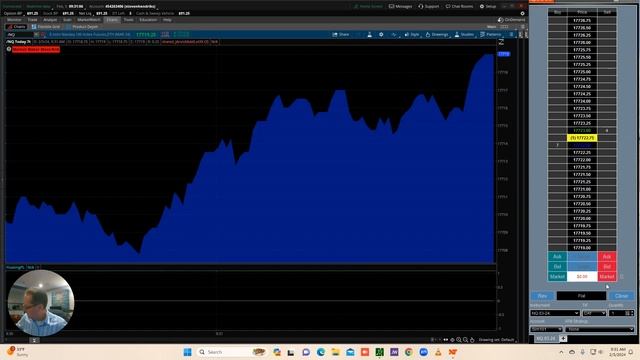Open the TIF DAY dropdown

[x=594, y=313]
